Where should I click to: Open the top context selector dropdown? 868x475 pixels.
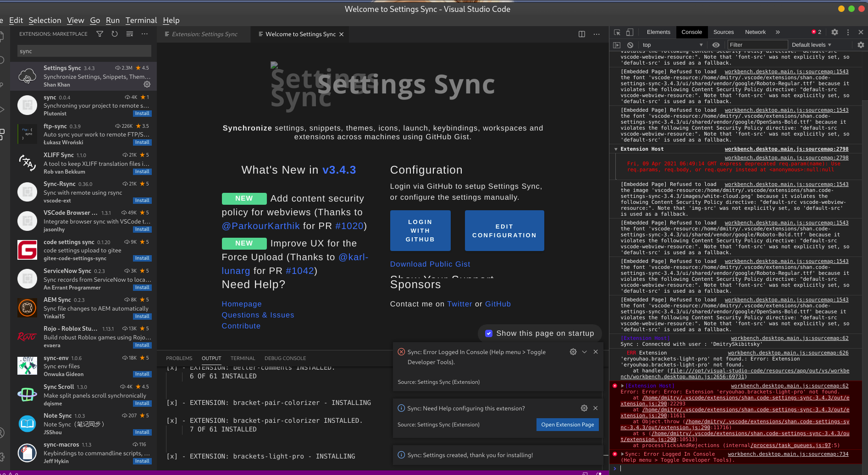pyautogui.click(x=672, y=45)
